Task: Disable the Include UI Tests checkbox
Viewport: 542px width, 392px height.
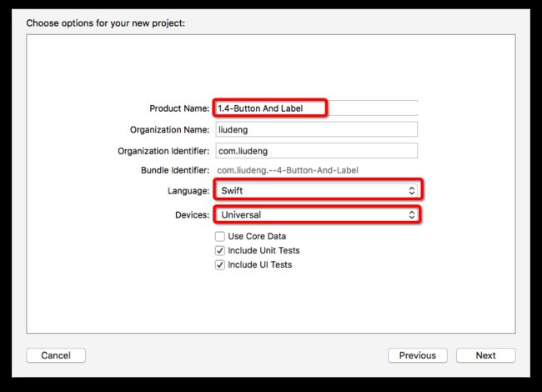Action: click(x=220, y=264)
